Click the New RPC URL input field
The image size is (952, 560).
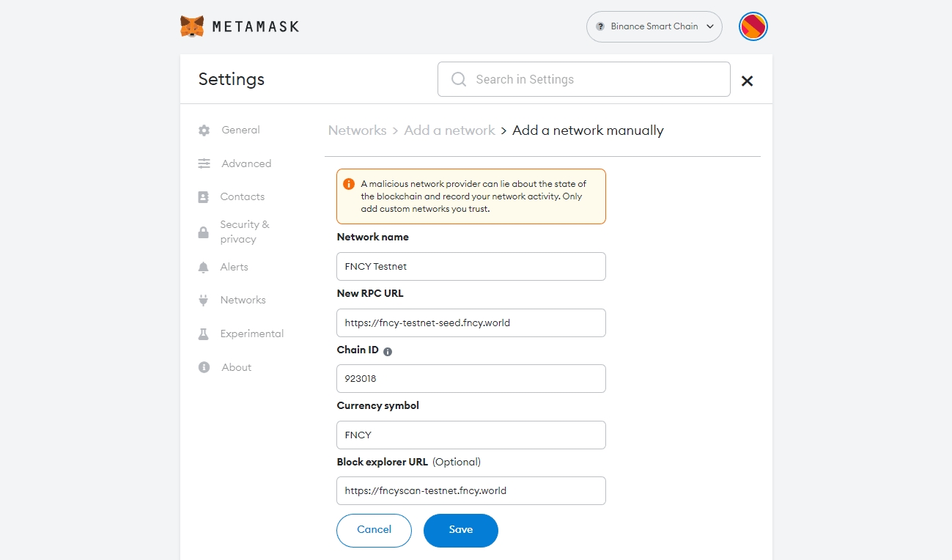click(x=471, y=323)
